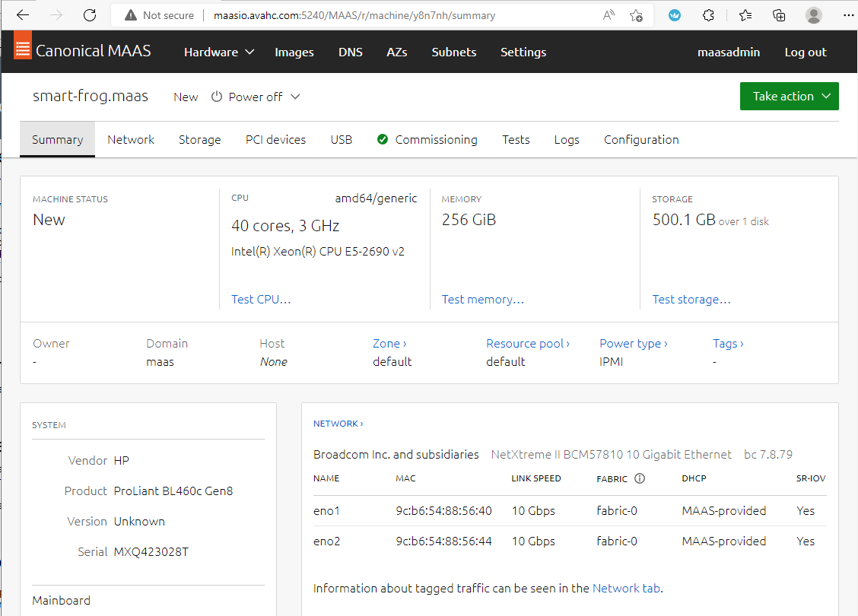Click the eno1 interface name

(x=326, y=510)
